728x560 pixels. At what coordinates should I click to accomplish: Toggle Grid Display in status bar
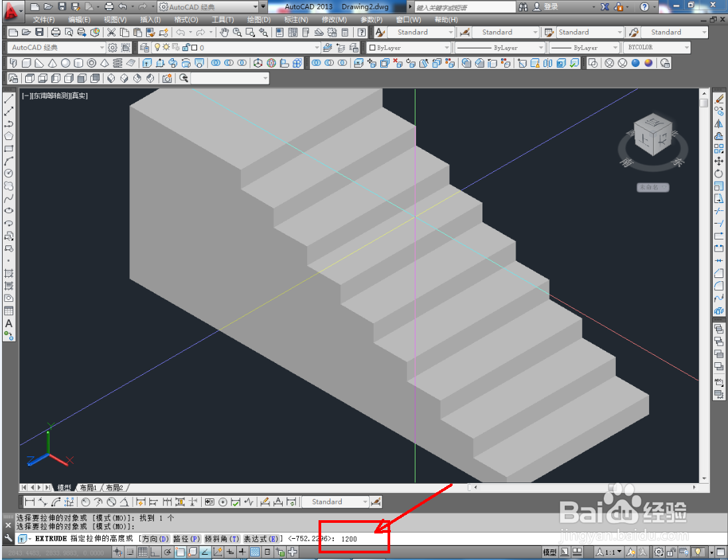pos(143,552)
